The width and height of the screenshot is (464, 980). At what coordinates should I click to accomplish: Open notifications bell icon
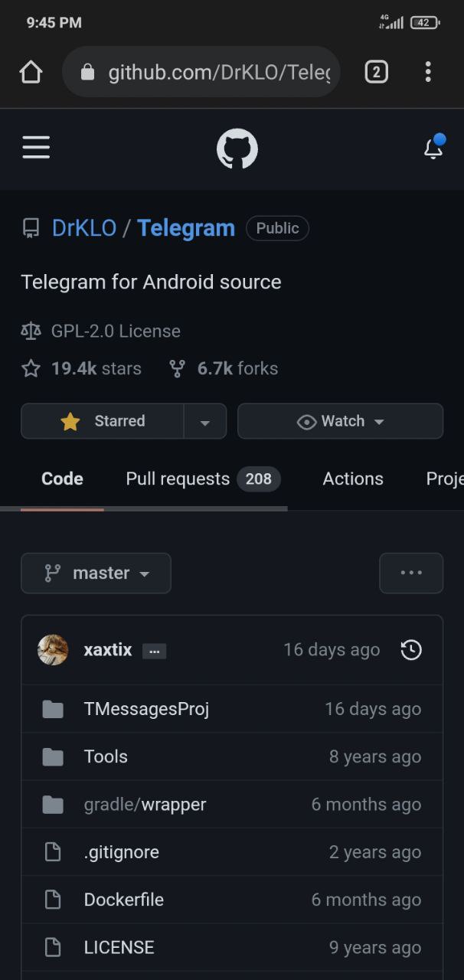[433, 147]
